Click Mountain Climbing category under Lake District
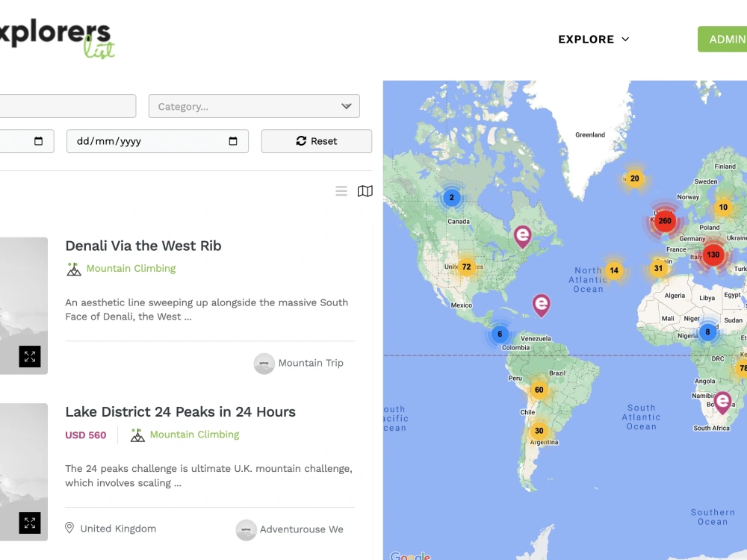747x560 pixels. (x=194, y=435)
